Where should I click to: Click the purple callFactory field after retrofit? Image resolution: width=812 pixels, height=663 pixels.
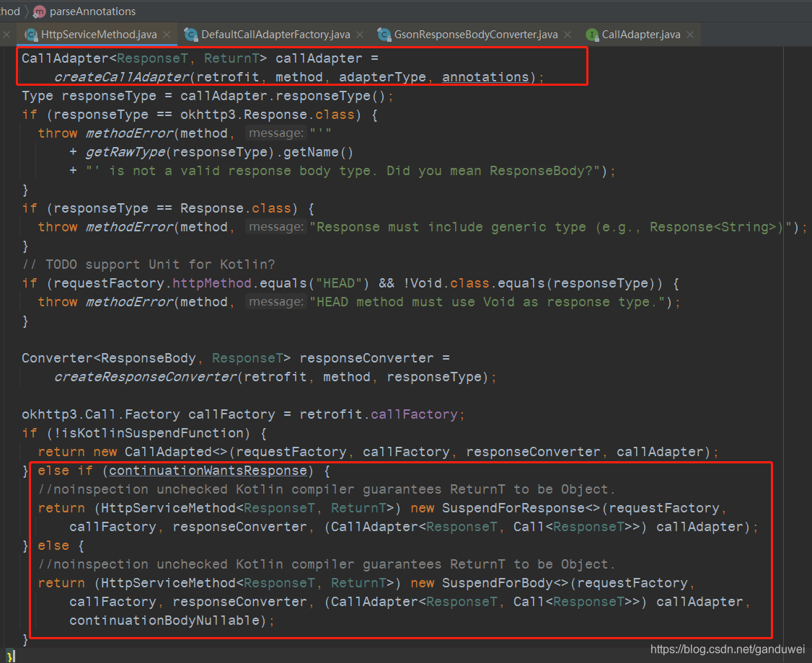click(x=414, y=414)
